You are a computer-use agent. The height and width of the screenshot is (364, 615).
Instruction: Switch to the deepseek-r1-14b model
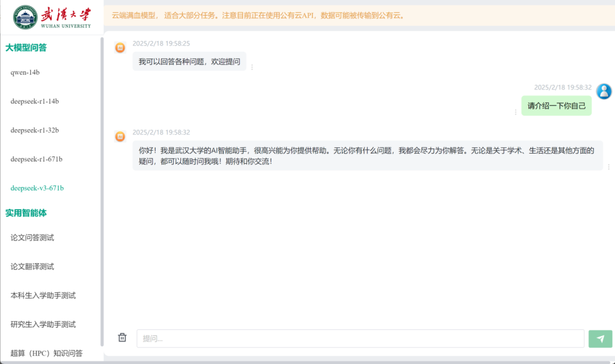coord(35,101)
